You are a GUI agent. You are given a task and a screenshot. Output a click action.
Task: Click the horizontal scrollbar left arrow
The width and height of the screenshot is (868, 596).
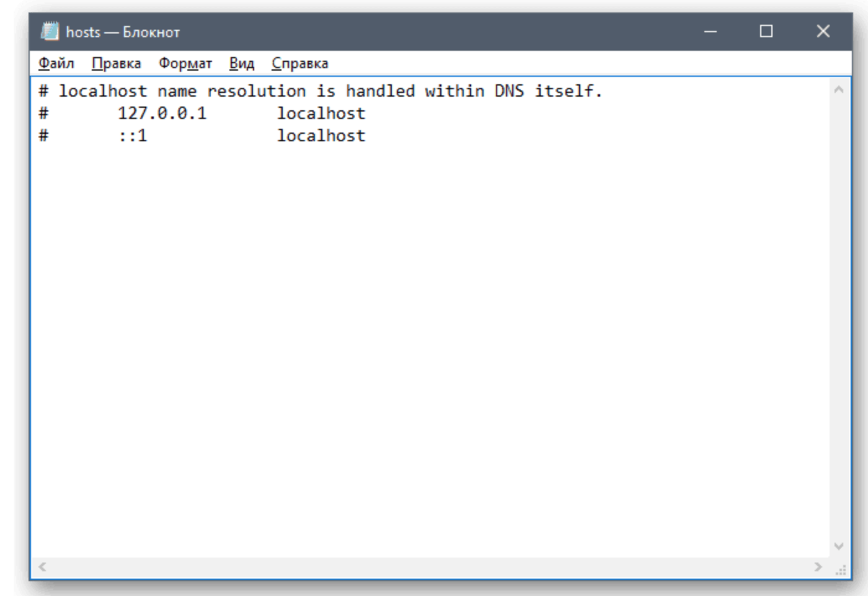coord(42,566)
